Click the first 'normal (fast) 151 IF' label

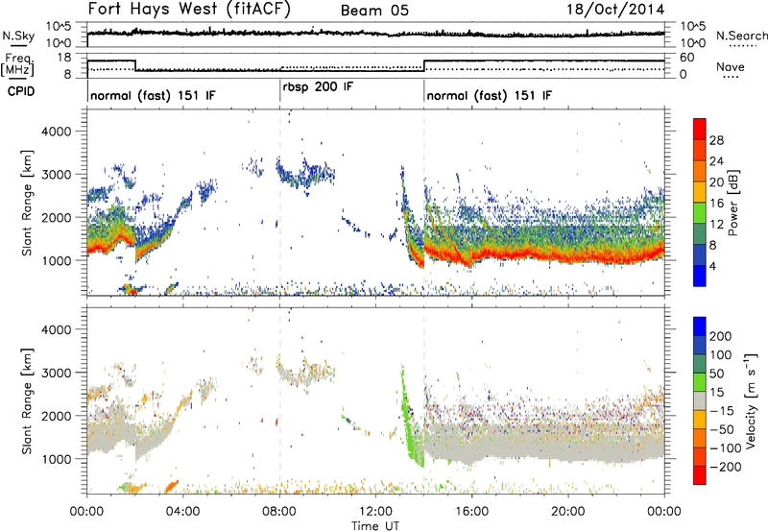153,95
